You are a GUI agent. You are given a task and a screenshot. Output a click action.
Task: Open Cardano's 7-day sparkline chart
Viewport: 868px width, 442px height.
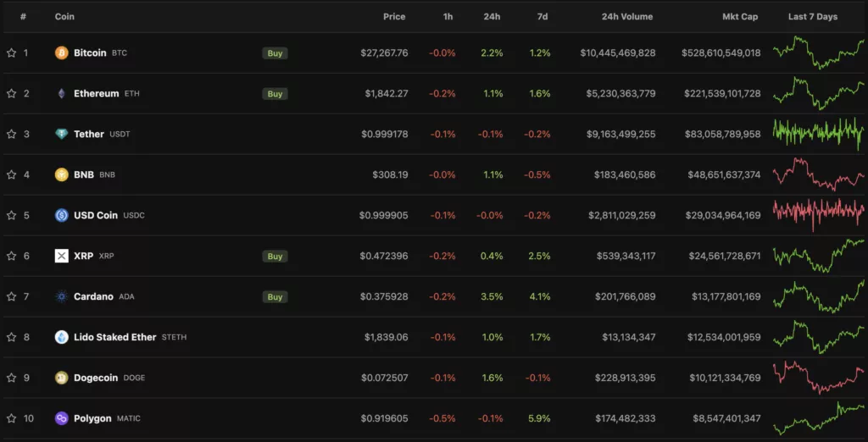819,296
